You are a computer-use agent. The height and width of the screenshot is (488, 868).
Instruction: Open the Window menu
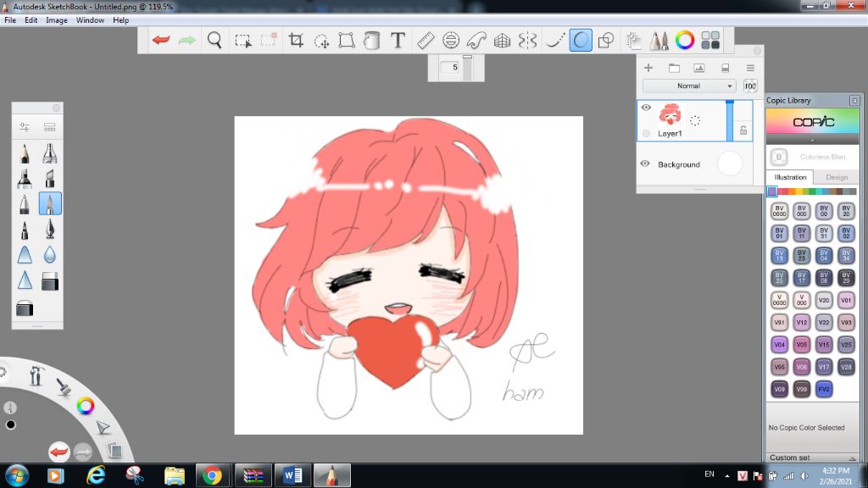(90, 20)
